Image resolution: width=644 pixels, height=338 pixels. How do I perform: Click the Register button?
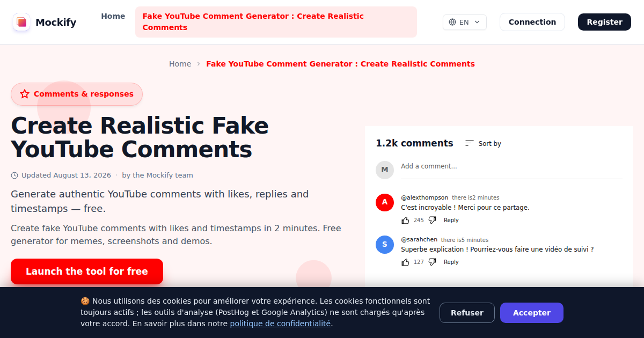(x=604, y=22)
